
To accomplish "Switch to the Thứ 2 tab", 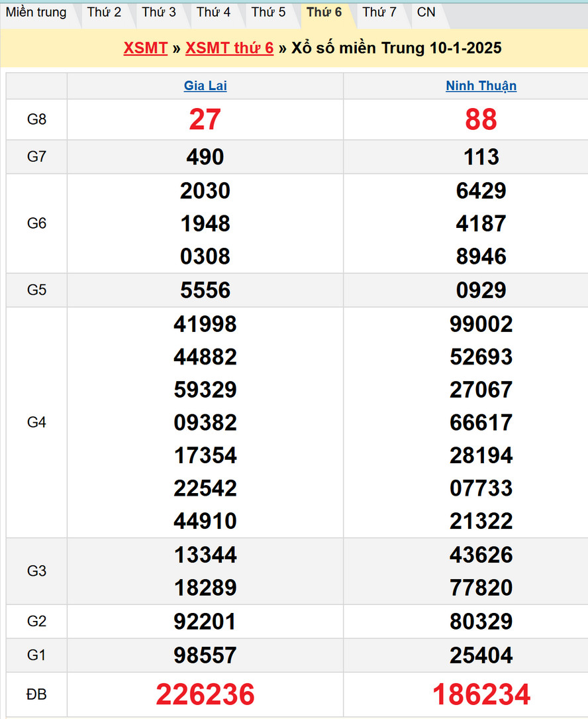I will coord(104,13).
